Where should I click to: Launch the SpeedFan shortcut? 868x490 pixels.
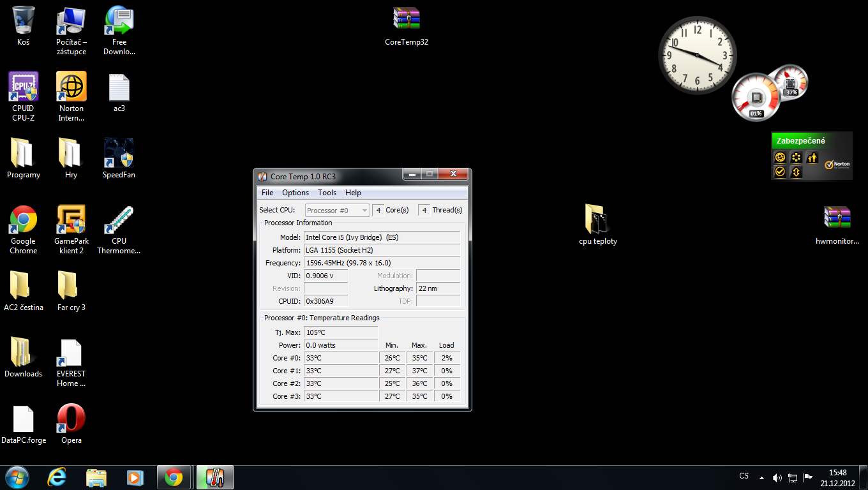tap(119, 159)
